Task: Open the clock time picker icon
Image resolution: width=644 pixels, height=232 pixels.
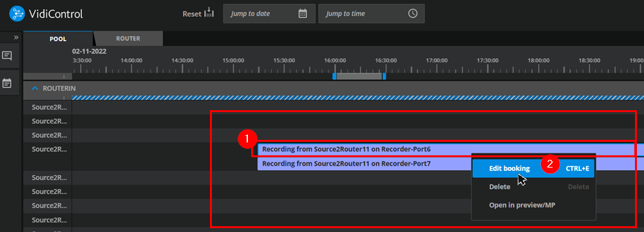Action: point(412,14)
